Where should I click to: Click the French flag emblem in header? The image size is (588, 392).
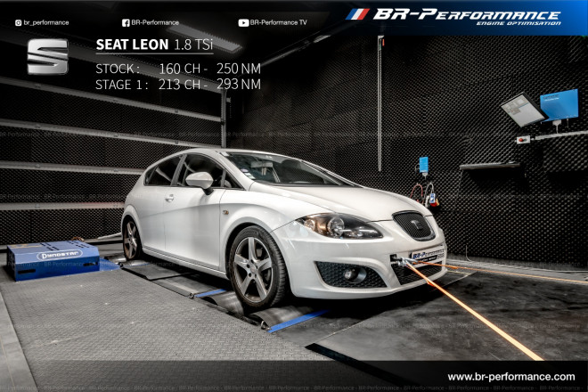pyautogui.click(x=357, y=14)
